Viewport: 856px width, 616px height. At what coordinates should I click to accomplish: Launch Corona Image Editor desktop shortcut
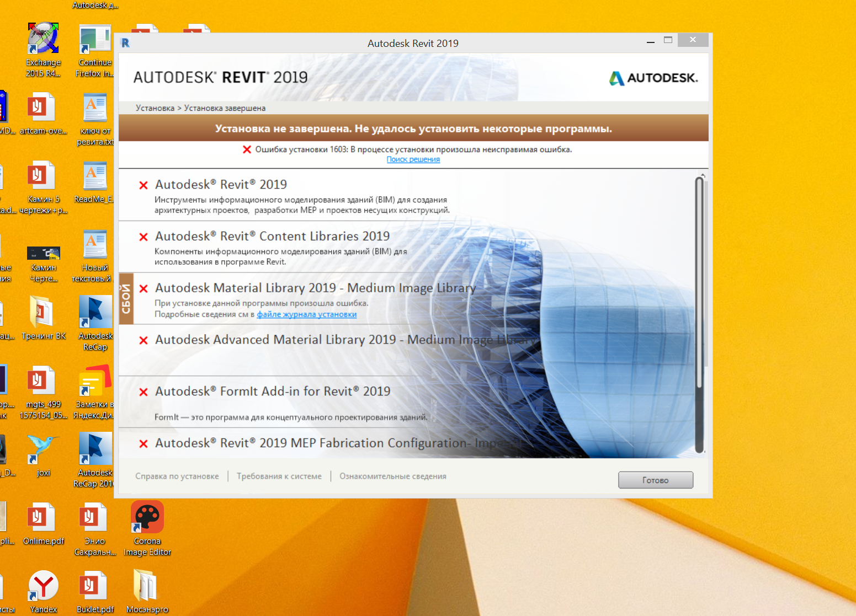point(147,528)
